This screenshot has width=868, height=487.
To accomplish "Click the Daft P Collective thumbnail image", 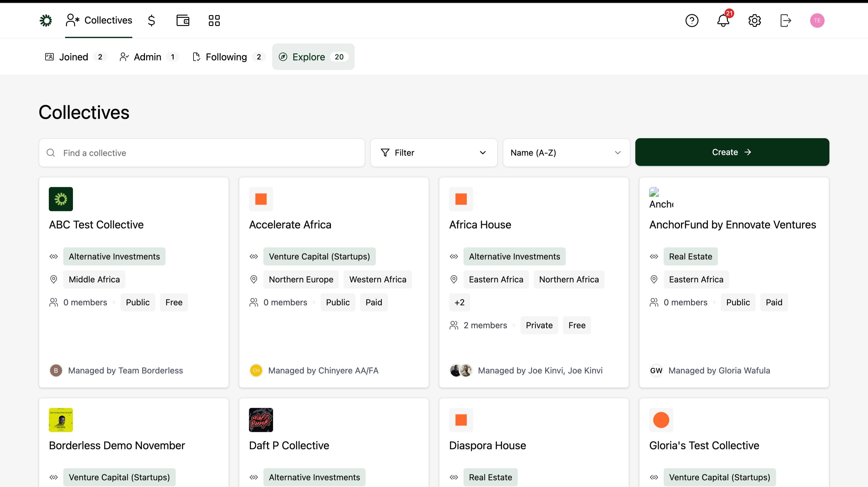I will [261, 420].
